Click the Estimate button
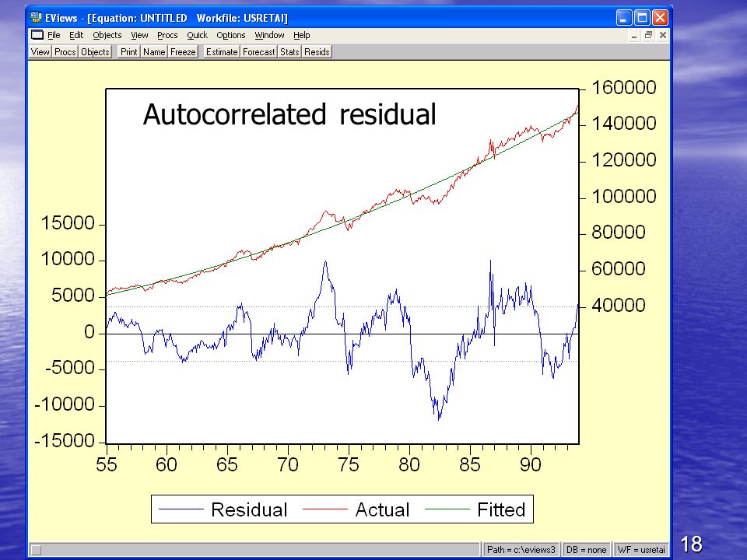Image resolution: width=747 pixels, height=560 pixels. [x=222, y=52]
